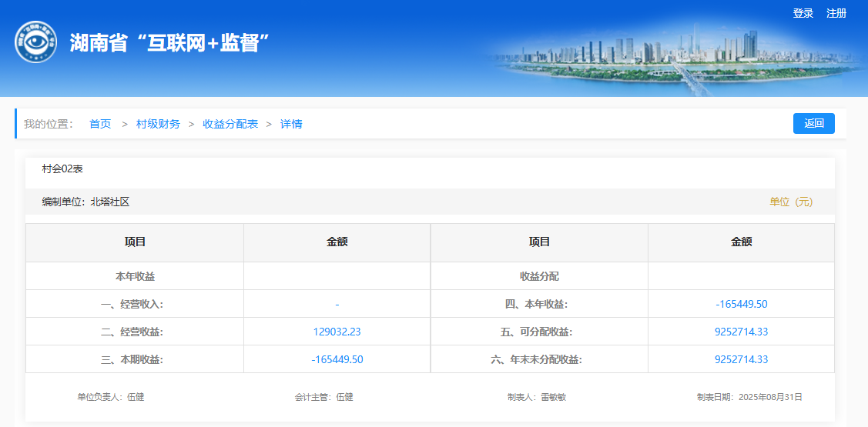The width and height of the screenshot is (868, 427).
Task: Go to 首页 in breadcrumb
Action: (x=100, y=124)
